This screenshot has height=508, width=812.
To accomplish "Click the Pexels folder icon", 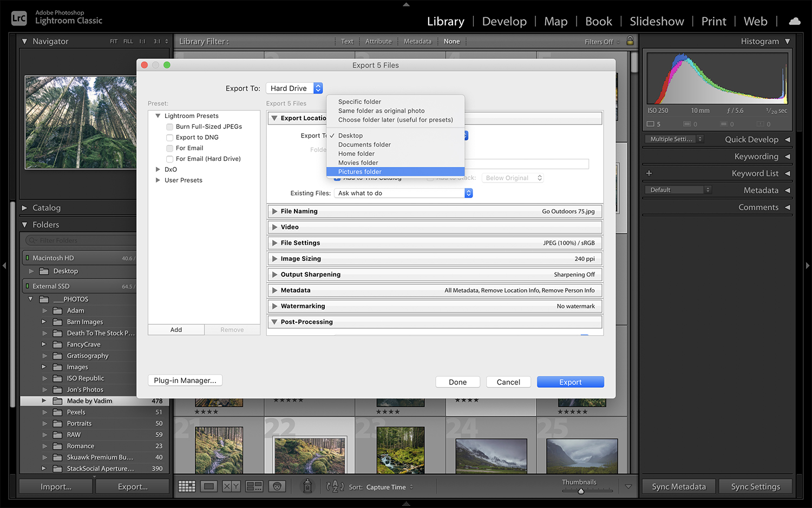I will point(57,412).
